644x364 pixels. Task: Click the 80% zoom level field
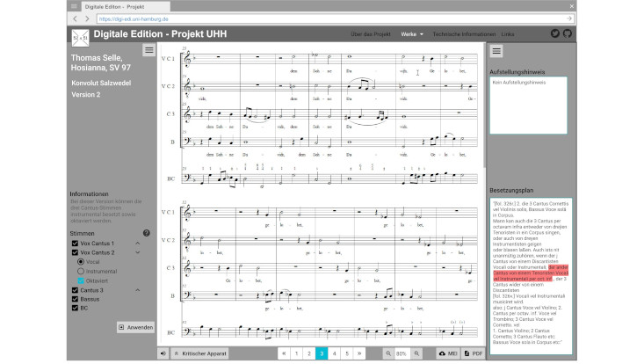coord(402,353)
